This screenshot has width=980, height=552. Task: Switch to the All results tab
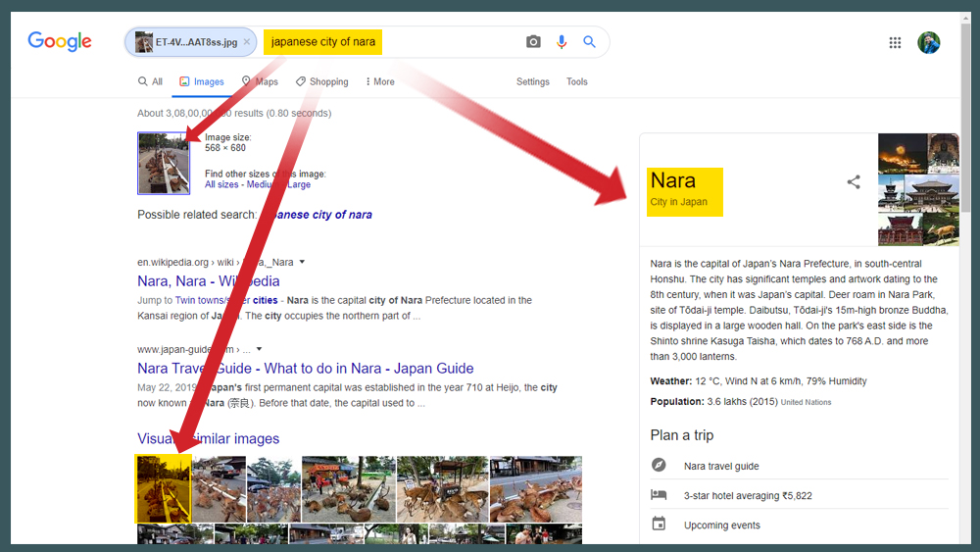coord(150,82)
